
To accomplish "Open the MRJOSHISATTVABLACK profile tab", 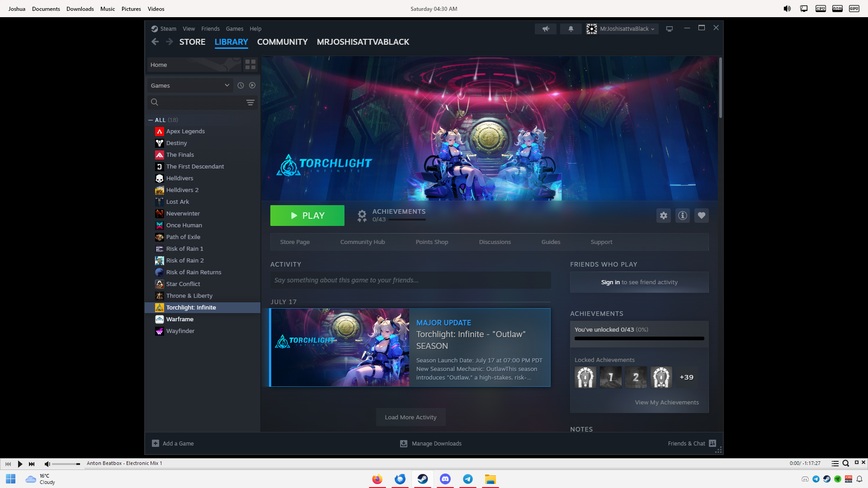I will click(x=363, y=42).
